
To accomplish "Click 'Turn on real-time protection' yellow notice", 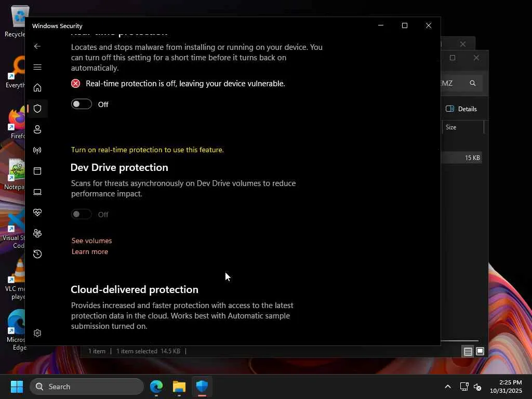I will pos(147,150).
